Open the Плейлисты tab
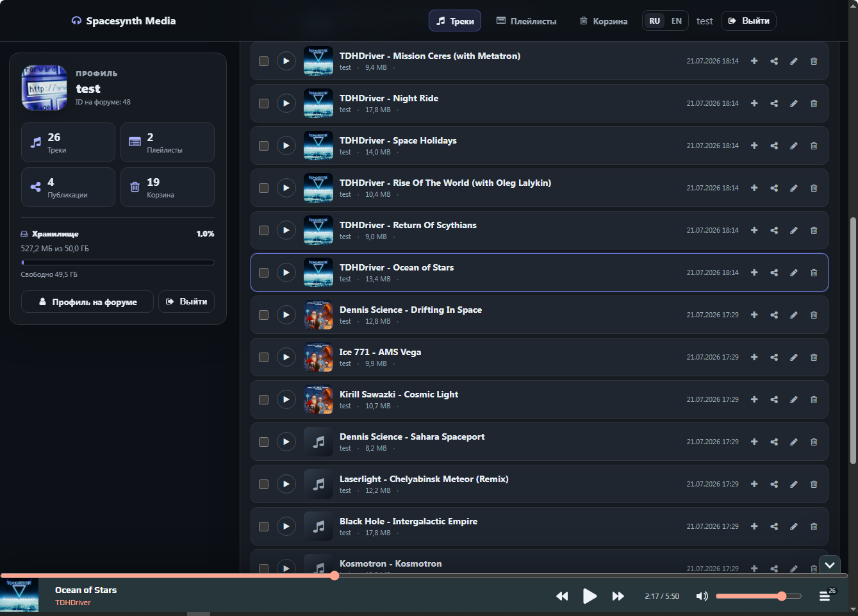The image size is (858, 616). (527, 21)
